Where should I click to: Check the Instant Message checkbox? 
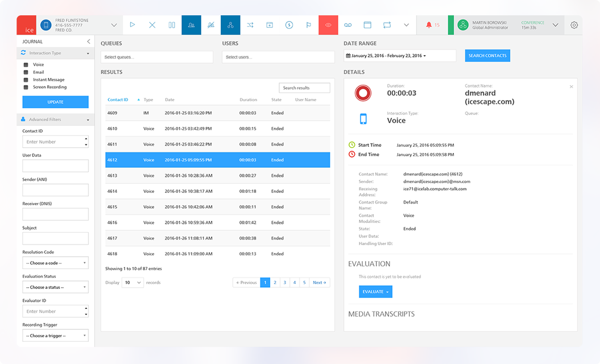[26, 80]
